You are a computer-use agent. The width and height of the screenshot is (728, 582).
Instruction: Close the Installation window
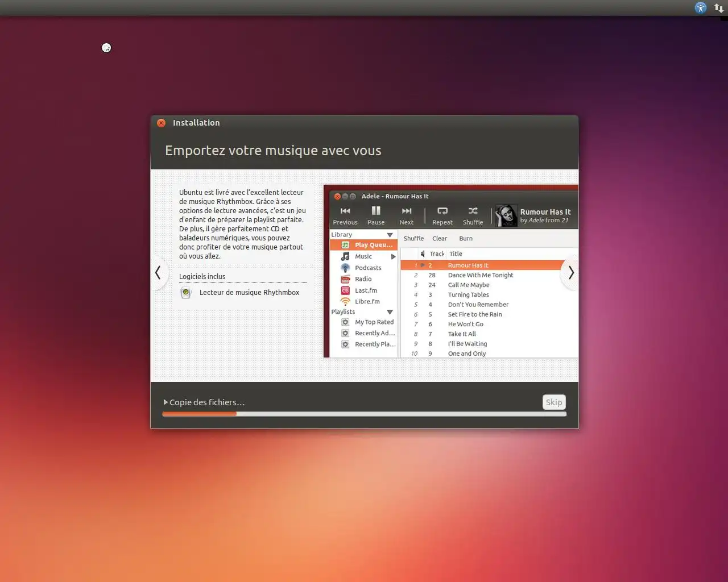pyautogui.click(x=162, y=123)
